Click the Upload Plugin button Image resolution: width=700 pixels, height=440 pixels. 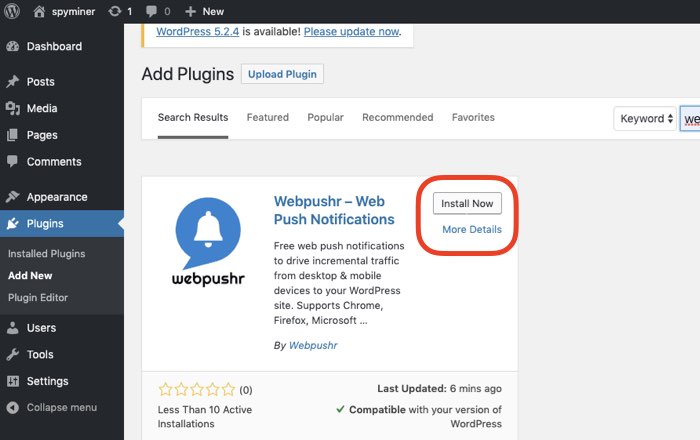click(x=282, y=74)
